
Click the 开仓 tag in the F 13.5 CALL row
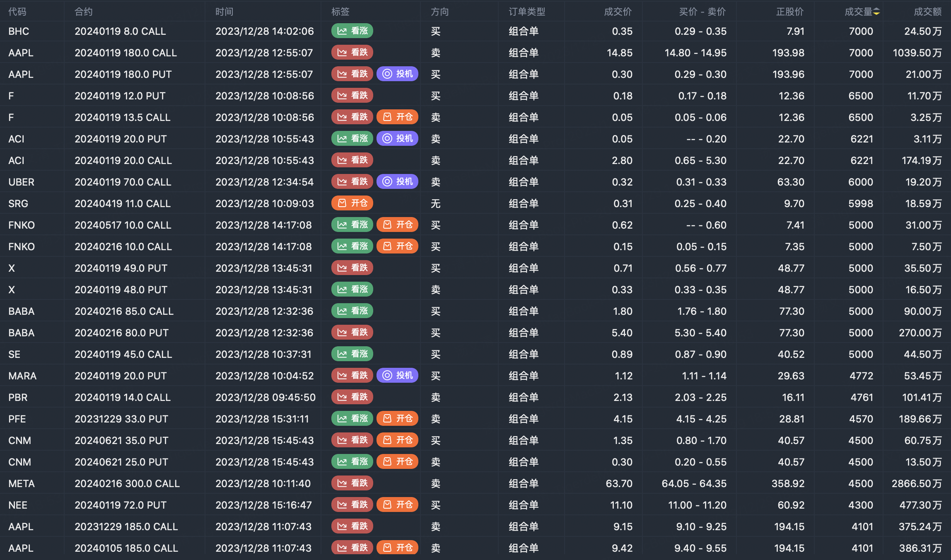(x=397, y=117)
